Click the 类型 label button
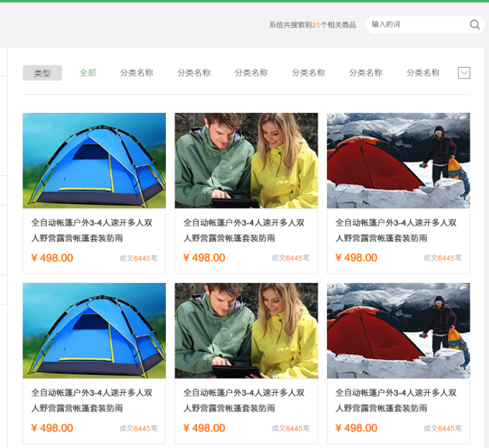 pos(42,73)
